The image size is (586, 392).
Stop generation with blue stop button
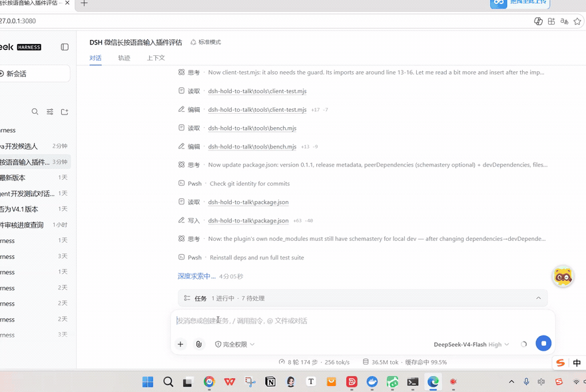tap(543, 343)
